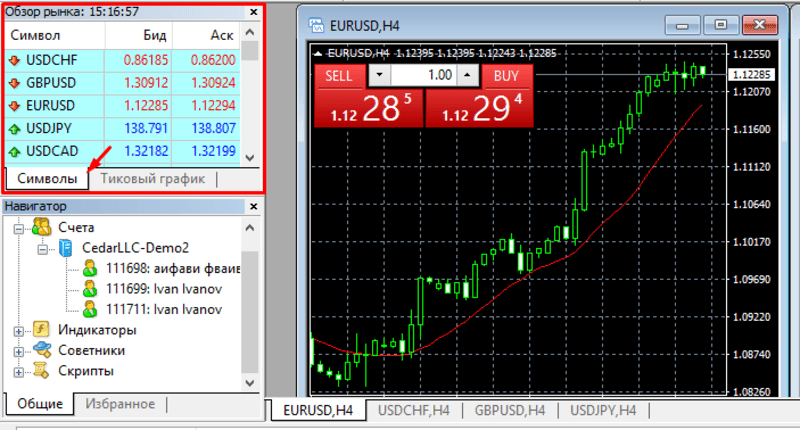Image resolution: width=800 pixels, height=430 pixels.
Task: Select the USDJPY,H4 chart tab
Action: [603, 410]
